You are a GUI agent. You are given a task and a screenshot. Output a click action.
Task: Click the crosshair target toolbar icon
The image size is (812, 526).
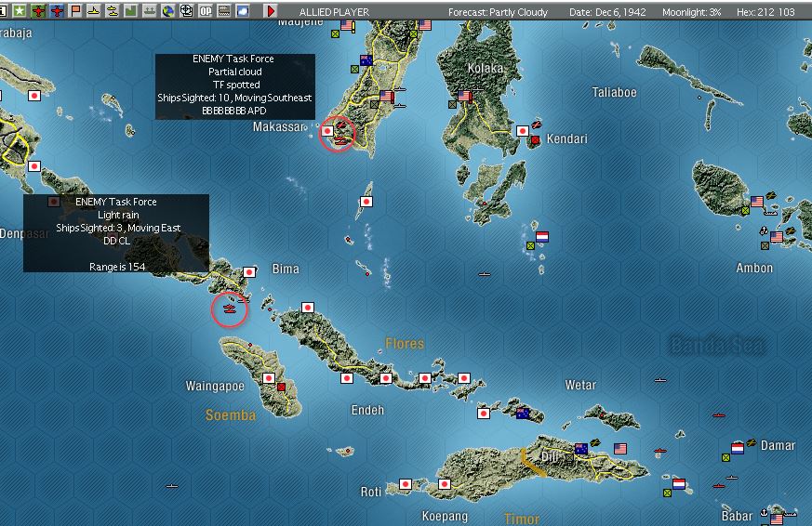click(x=186, y=10)
